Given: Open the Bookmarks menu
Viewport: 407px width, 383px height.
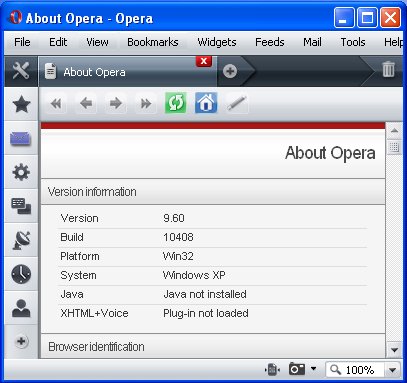Looking at the screenshot, I should click(x=153, y=42).
